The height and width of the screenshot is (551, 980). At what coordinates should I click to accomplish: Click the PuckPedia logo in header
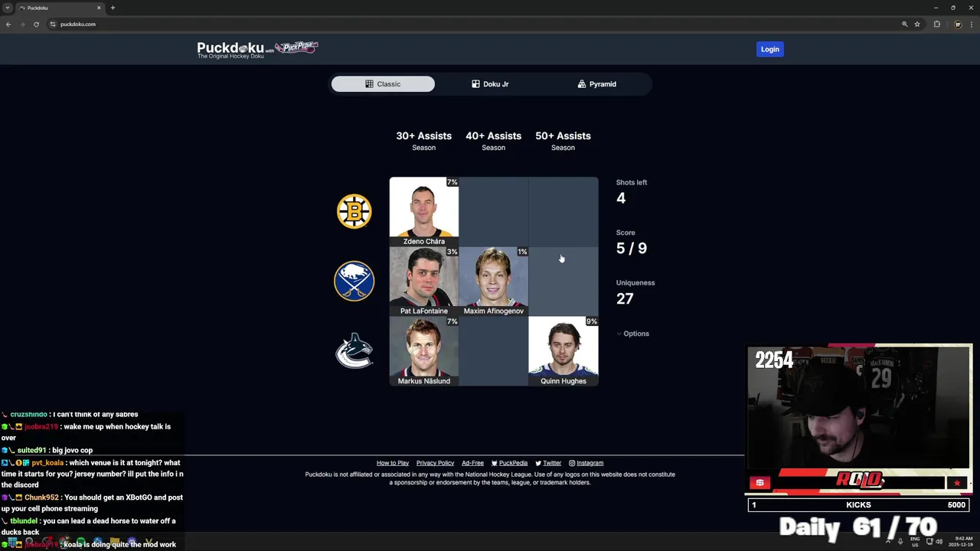(296, 47)
